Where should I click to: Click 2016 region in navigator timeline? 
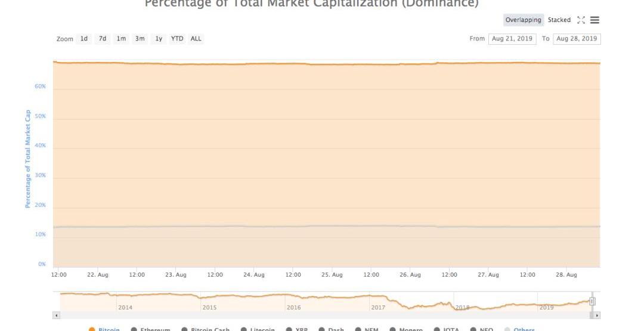293,307
